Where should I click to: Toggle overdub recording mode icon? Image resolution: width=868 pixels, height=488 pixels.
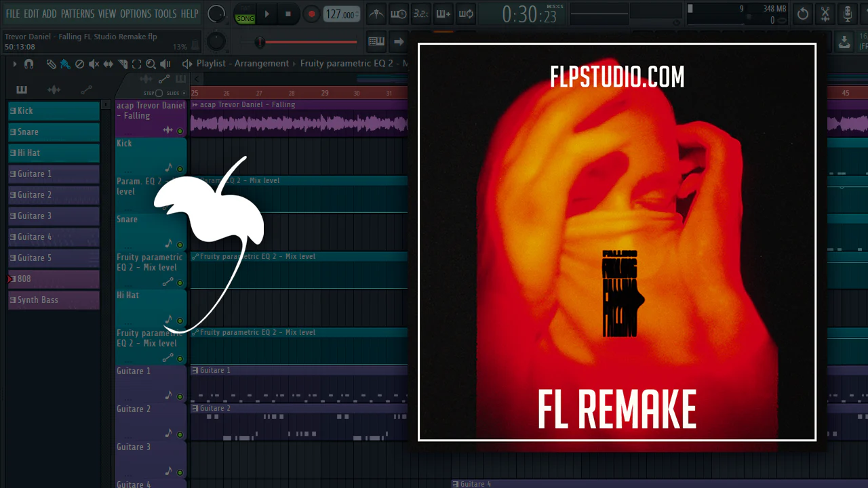click(x=443, y=14)
